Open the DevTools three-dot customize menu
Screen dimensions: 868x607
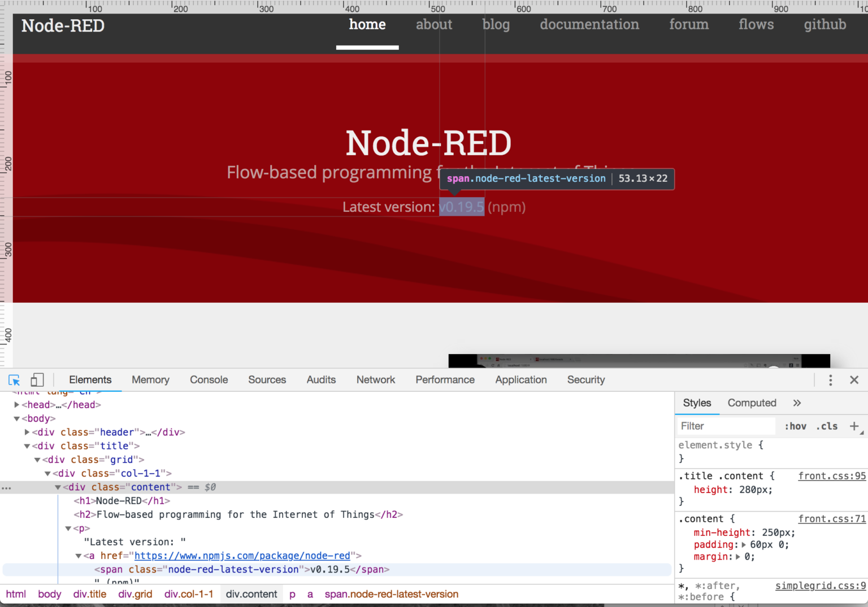point(830,380)
